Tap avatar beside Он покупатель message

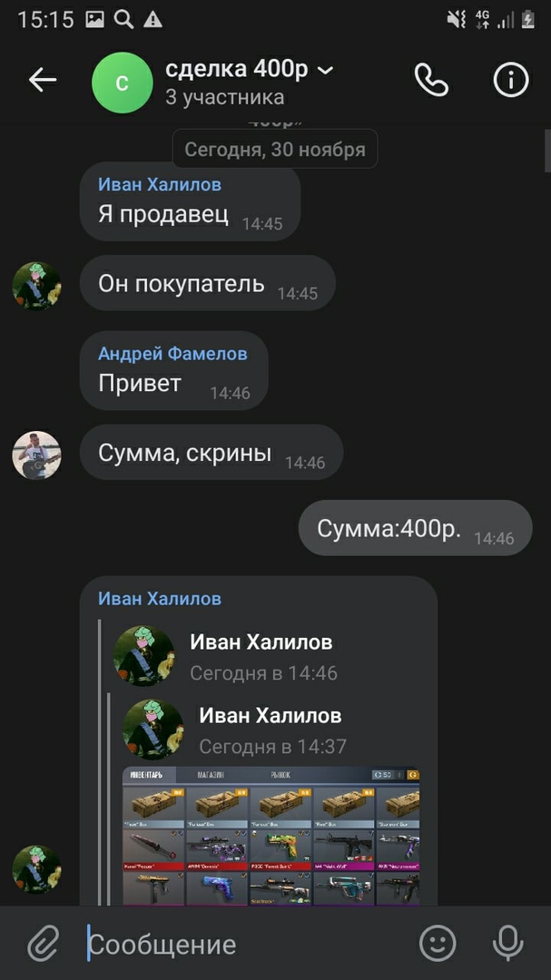37,286
